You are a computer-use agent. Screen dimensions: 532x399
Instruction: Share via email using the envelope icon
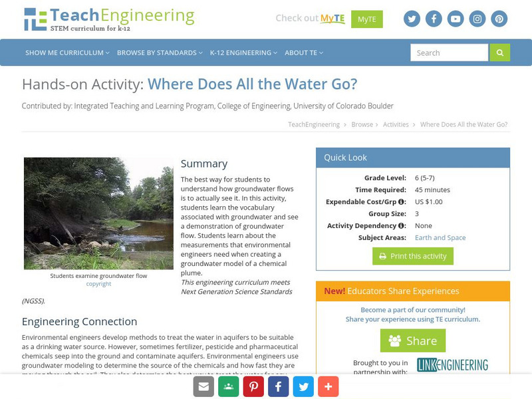click(203, 386)
